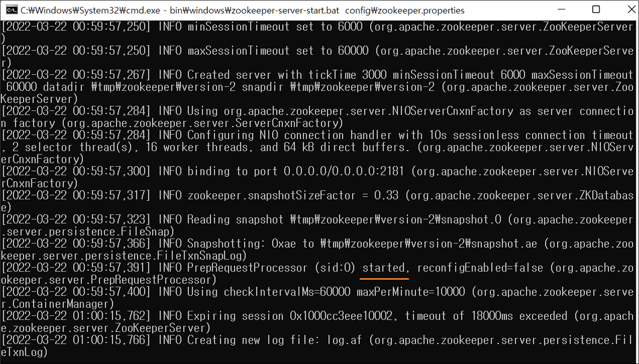Click '2 selector thread(s), 16 worker threads' text
This screenshot has height=364, width=639.
click(133, 147)
